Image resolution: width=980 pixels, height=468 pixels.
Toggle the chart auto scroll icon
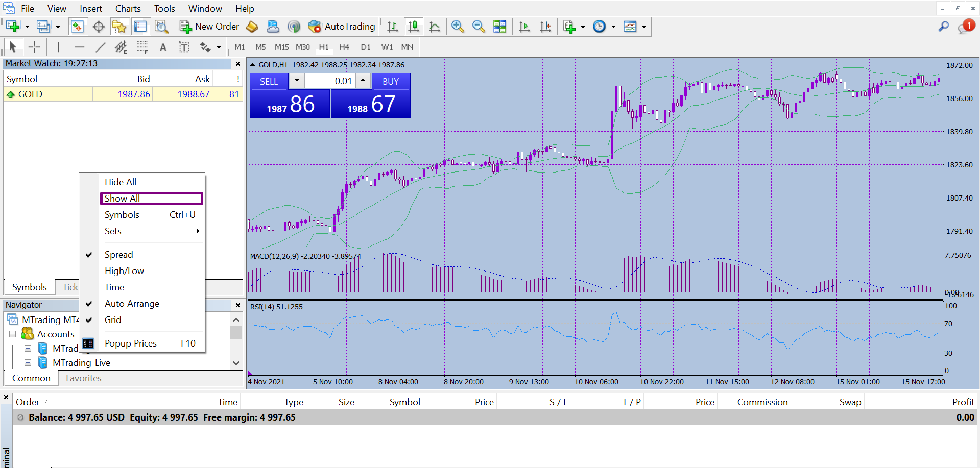(x=524, y=27)
